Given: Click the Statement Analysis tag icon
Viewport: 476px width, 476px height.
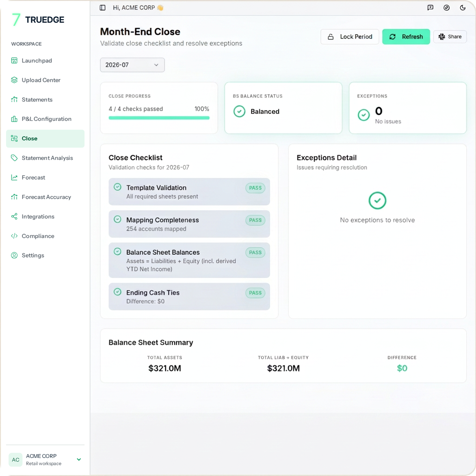Looking at the screenshot, I should (x=14, y=158).
